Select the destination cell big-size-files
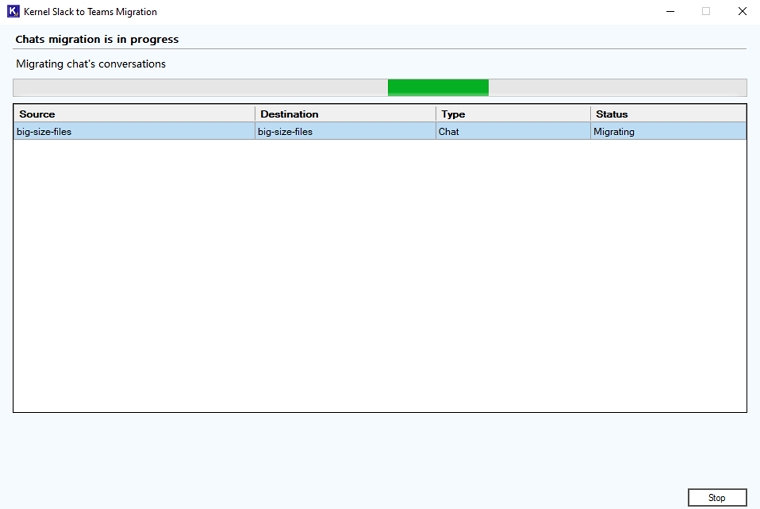This screenshot has height=509, width=760. (346, 131)
